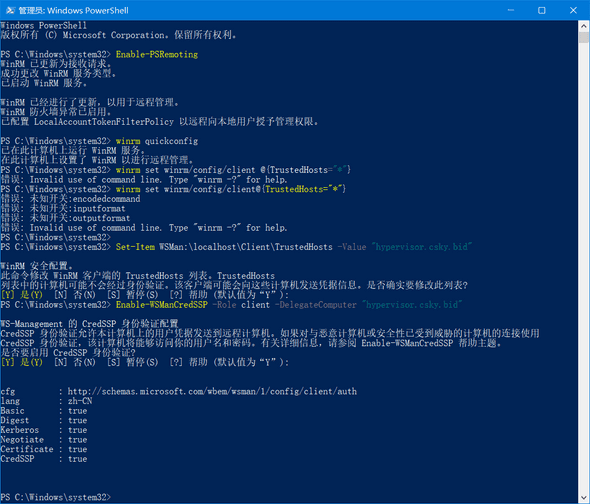Close the PowerShell window

pos(573,10)
